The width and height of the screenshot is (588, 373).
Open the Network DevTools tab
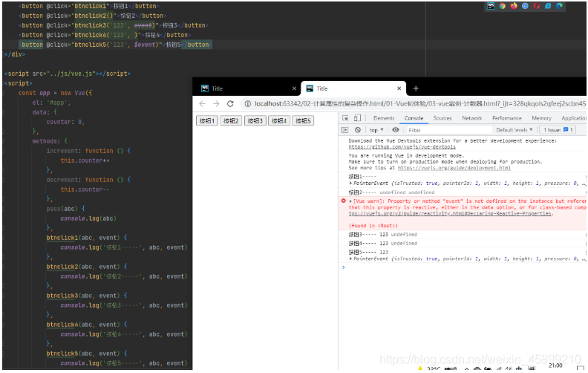471,118
